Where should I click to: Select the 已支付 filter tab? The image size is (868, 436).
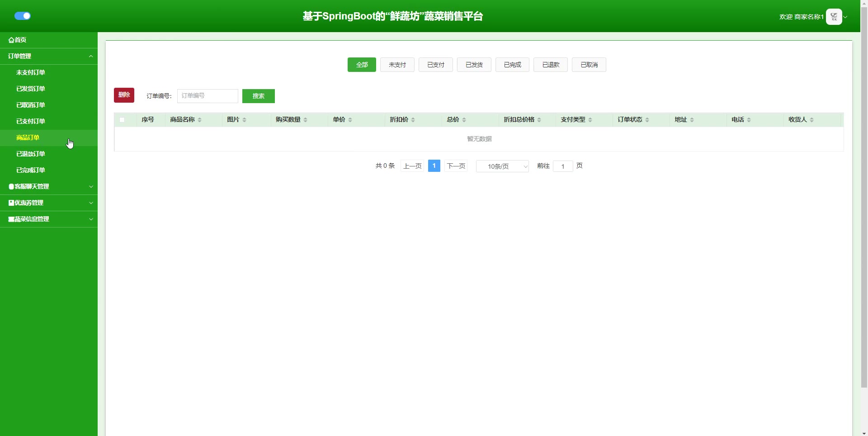tap(436, 65)
